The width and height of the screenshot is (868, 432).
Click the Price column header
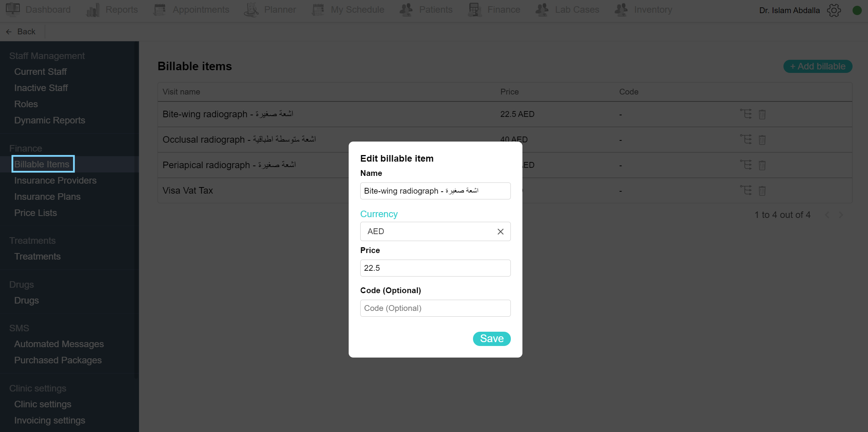tap(509, 92)
